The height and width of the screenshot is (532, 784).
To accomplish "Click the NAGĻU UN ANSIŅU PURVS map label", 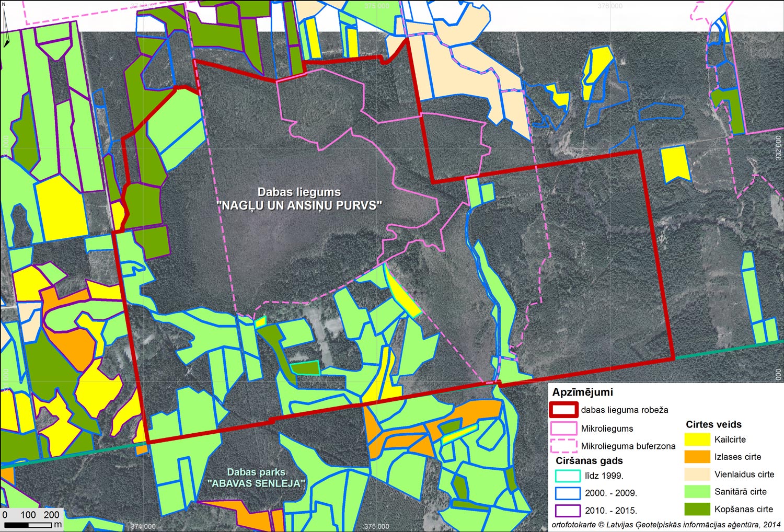I will point(299,205).
